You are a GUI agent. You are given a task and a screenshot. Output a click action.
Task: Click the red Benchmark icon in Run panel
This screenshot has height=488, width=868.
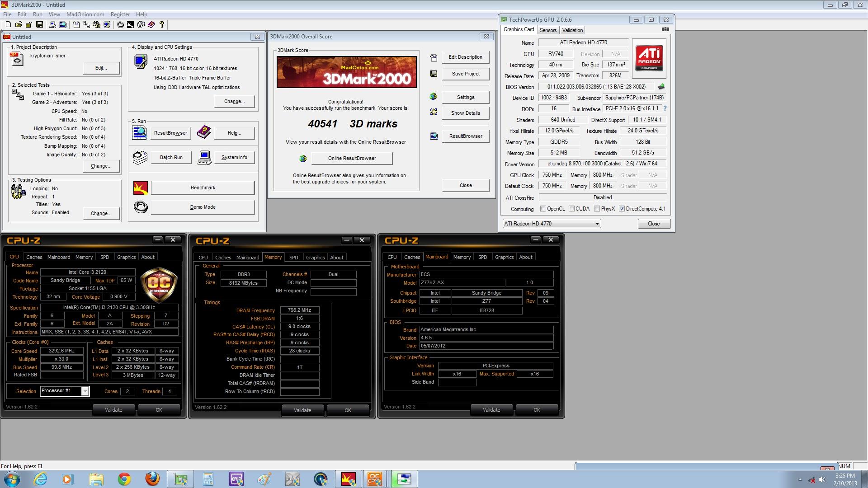coord(141,188)
